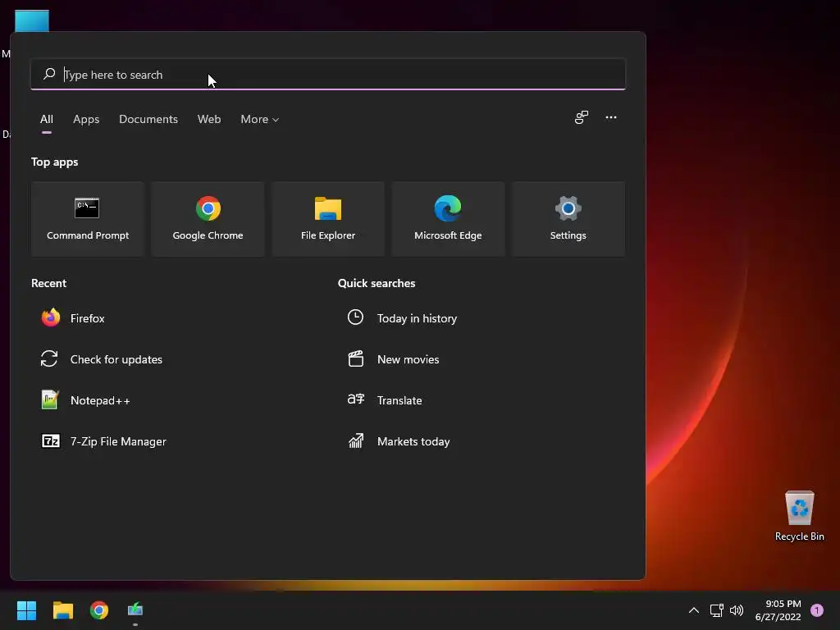Select the blue desktop icon at top left
The height and width of the screenshot is (630, 840).
pyautogui.click(x=32, y=21)
